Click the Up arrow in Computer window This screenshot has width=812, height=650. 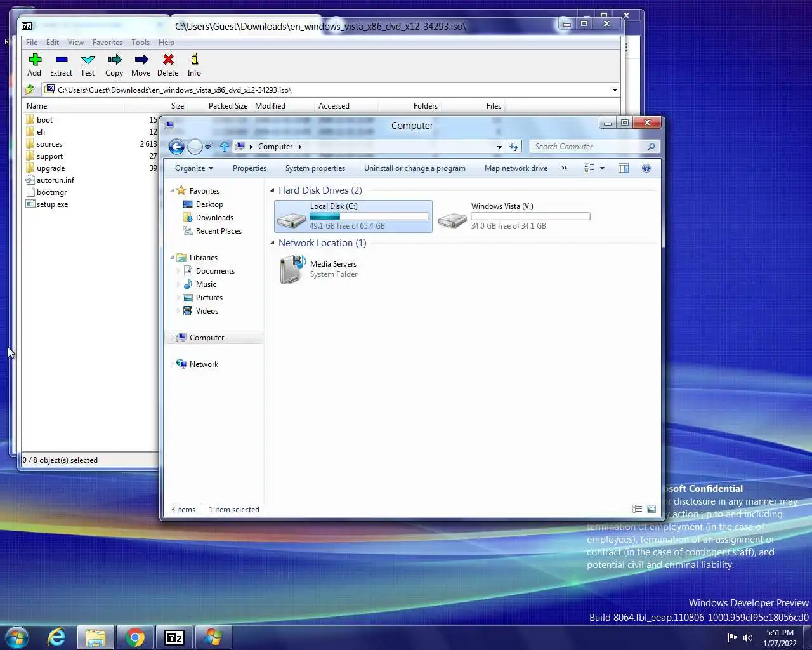225,147
